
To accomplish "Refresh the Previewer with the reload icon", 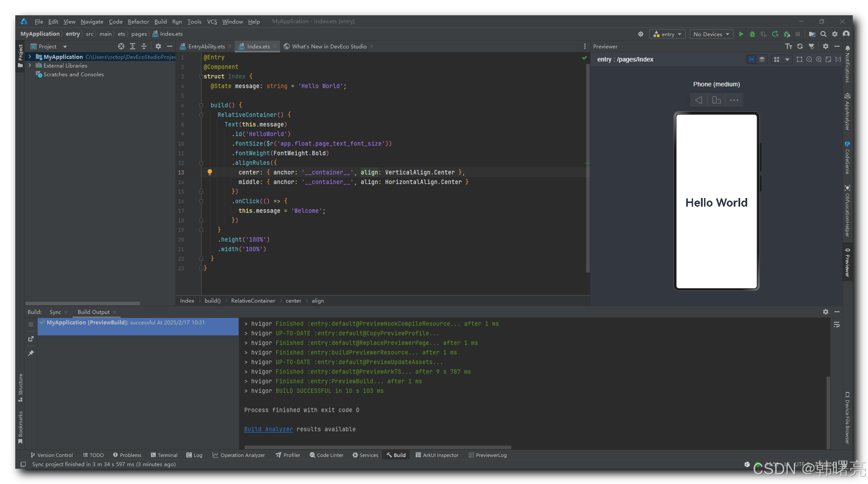I will pos(800,46).
